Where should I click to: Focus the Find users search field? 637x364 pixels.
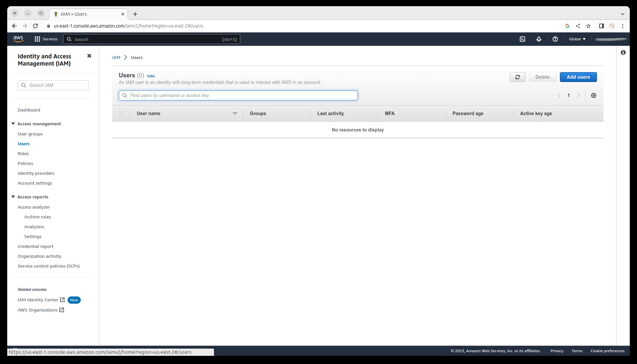click(x=238, y=95)
